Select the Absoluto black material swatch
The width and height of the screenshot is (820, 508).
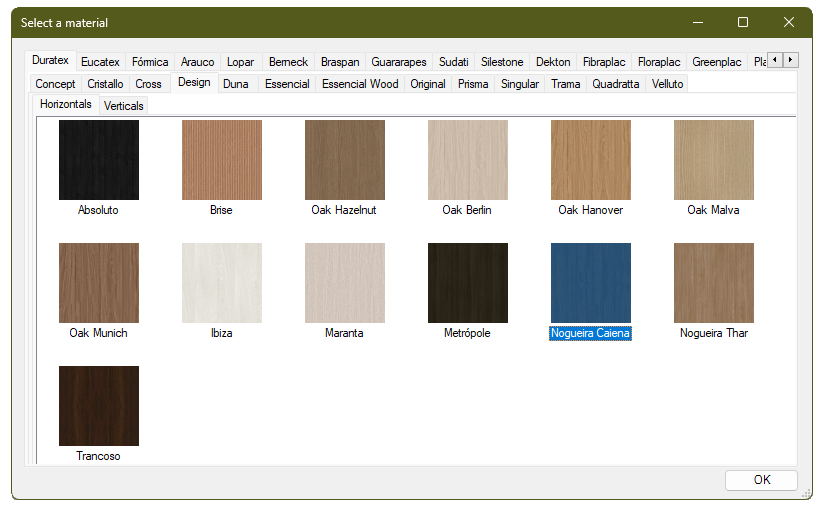click(99, 160)
